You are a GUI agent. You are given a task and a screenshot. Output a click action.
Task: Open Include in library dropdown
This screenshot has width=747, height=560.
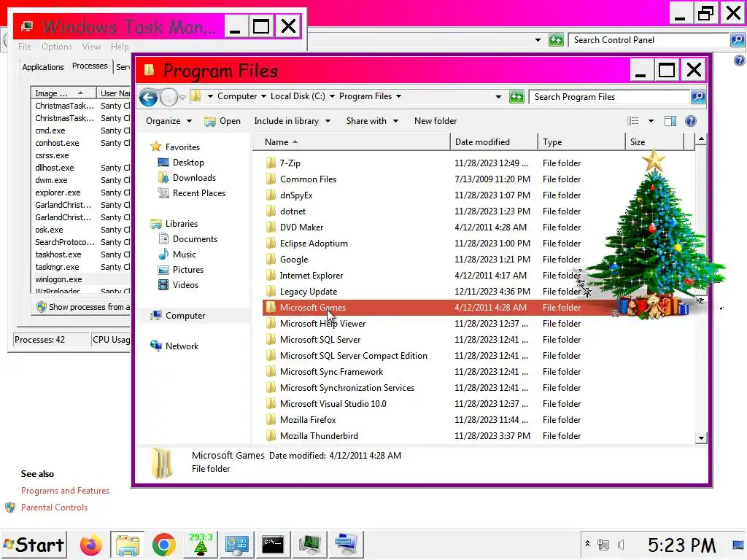[x=292, y=121]
